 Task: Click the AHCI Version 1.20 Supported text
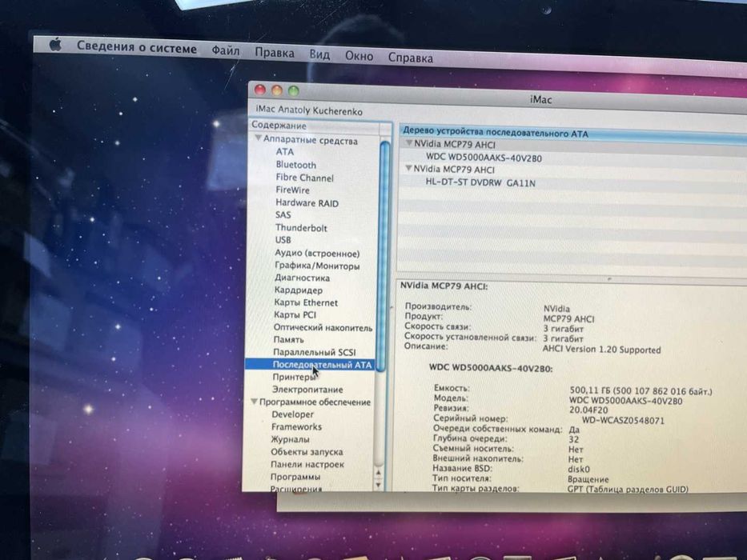[602, 349]
